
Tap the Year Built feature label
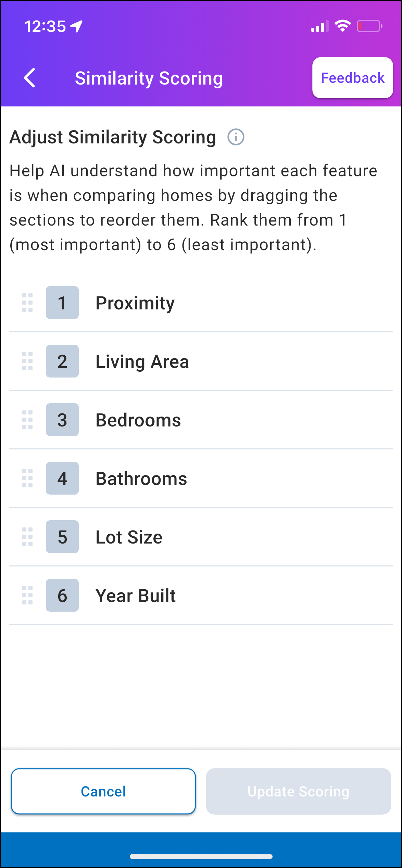[135, 596]
